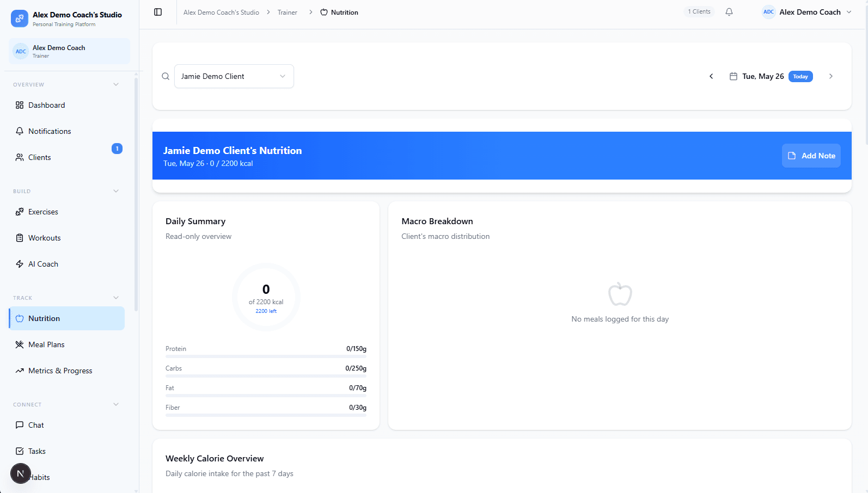
Task: Open Exercises in sidebar
Action: coord(66,212)
